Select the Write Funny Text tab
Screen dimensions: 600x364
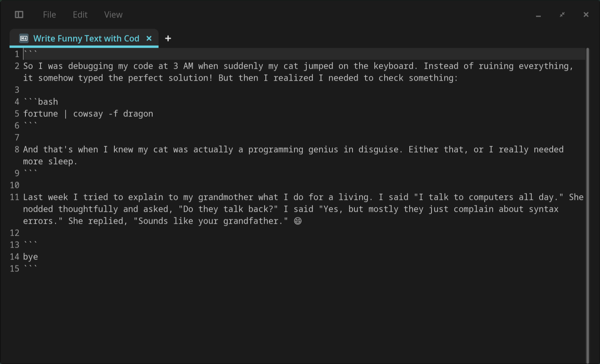[x=86, y=39]
